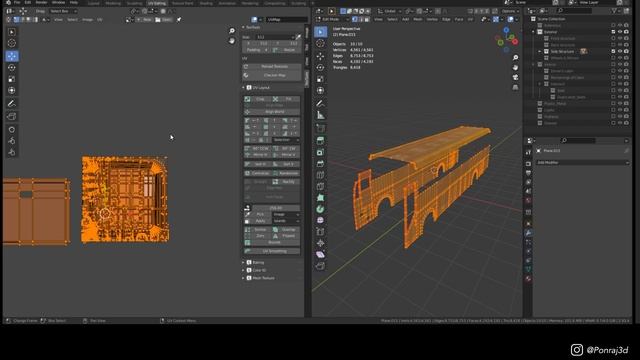This screenshot has height=360, width=640.
Task: Open the Image menu in UV editor header
Action: point(87,20)
